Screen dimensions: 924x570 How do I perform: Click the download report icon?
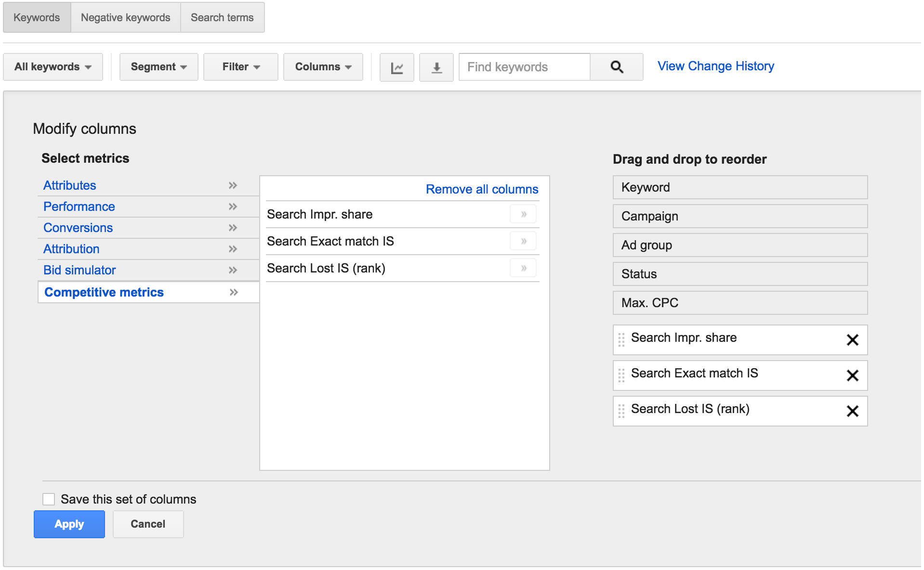tap(436, 67)
